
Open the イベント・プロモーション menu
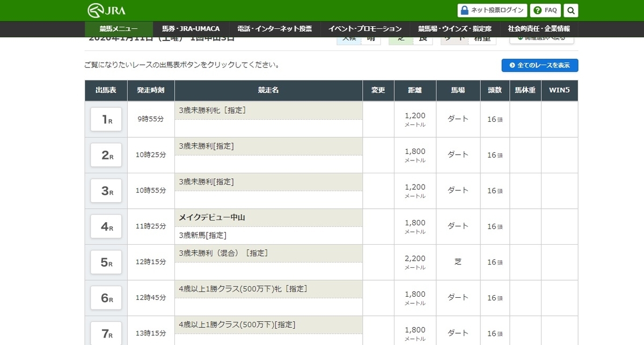[x=365, y=29]
